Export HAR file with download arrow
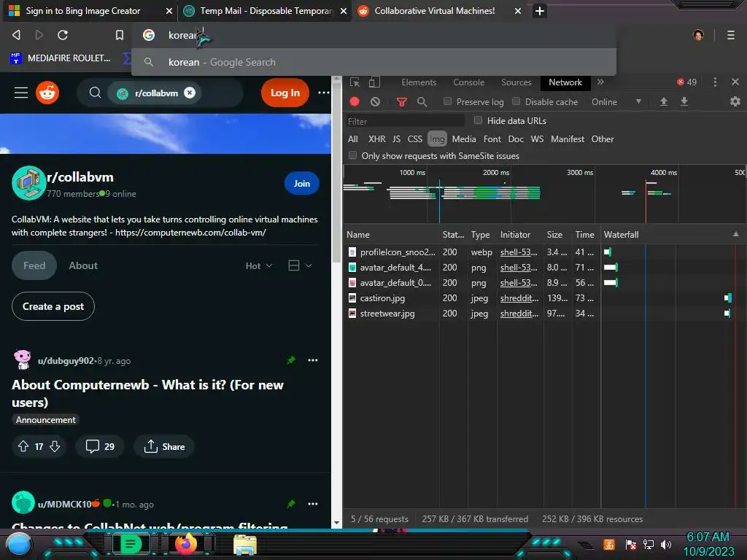 pos(684,101)
